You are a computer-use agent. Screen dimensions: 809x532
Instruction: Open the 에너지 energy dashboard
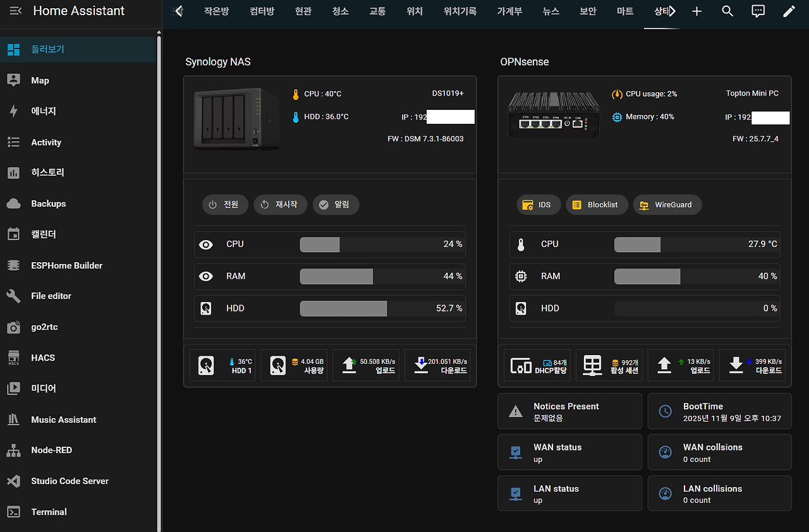pos(78,111)
